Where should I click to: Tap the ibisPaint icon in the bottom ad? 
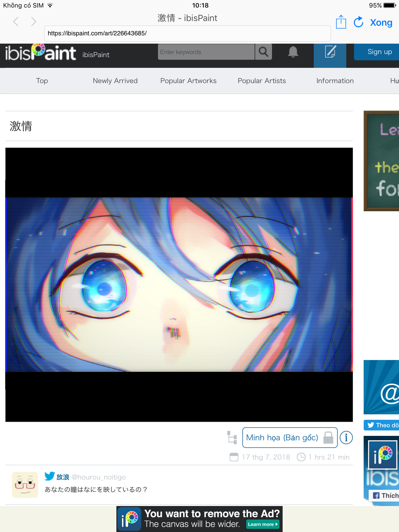pos(129,519)
